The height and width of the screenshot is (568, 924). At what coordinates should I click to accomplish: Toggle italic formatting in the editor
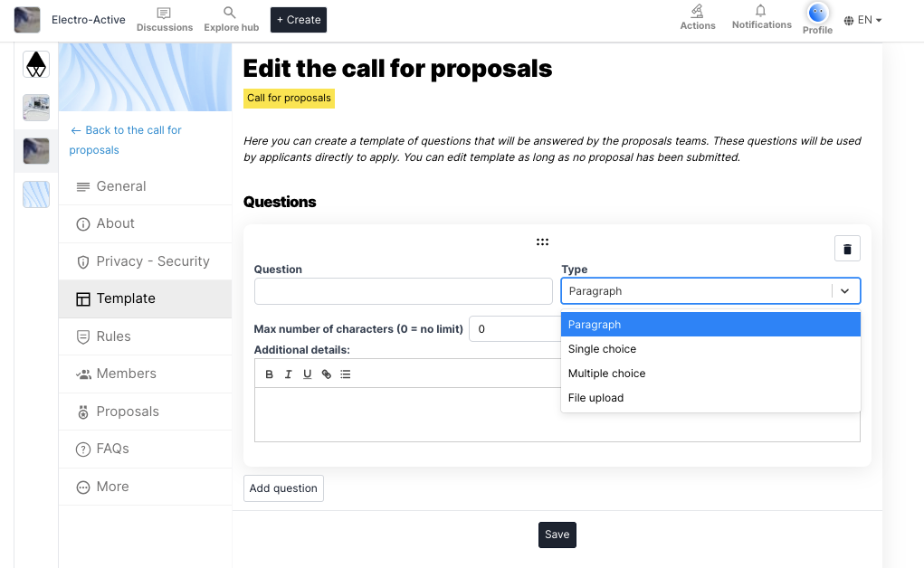288,374
